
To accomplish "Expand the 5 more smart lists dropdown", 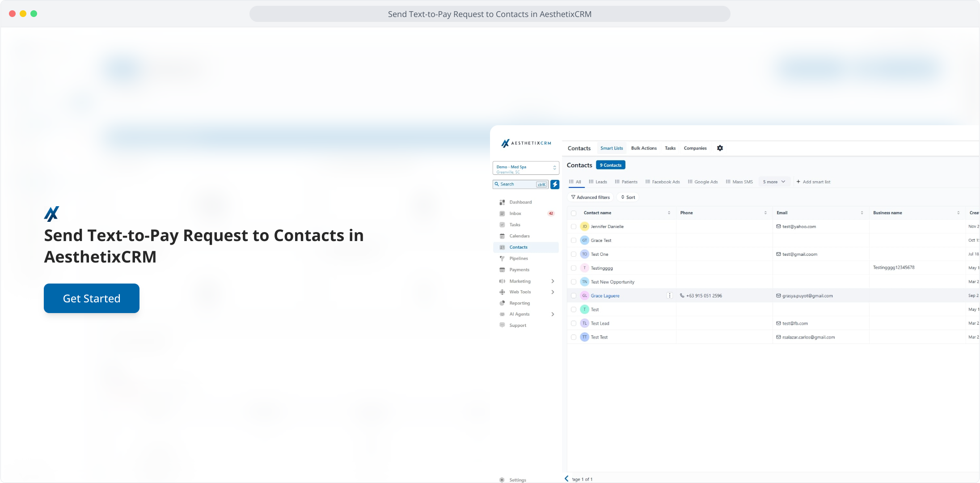I will (774, 182).
